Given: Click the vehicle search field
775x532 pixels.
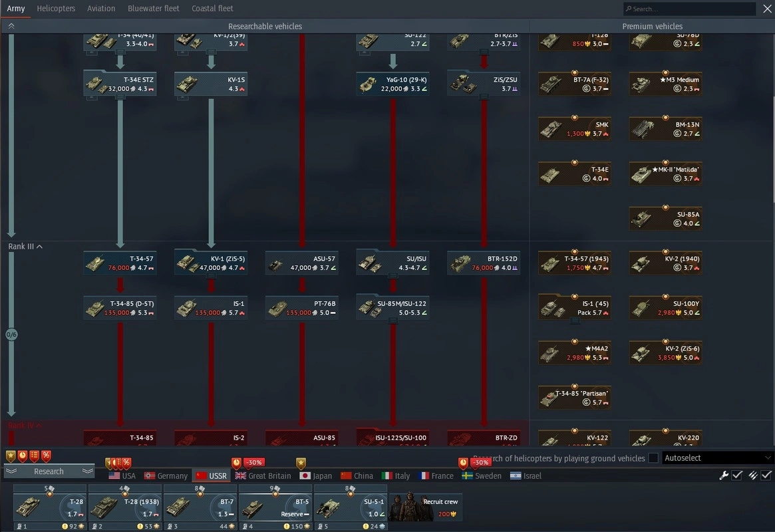Looking at the screenshot, I should (x=689, y=9).
